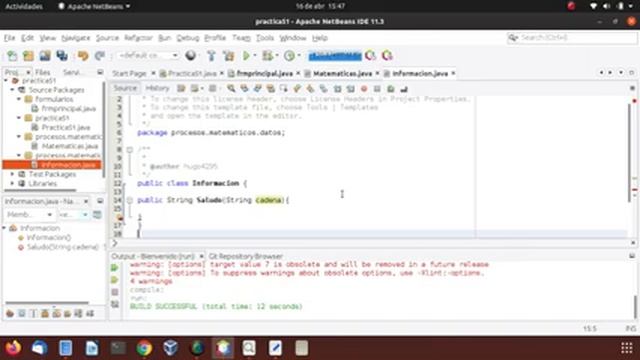
Task: Toggle fifth filter icon in Navigator bottom bar
Action: tap(56, 313)
